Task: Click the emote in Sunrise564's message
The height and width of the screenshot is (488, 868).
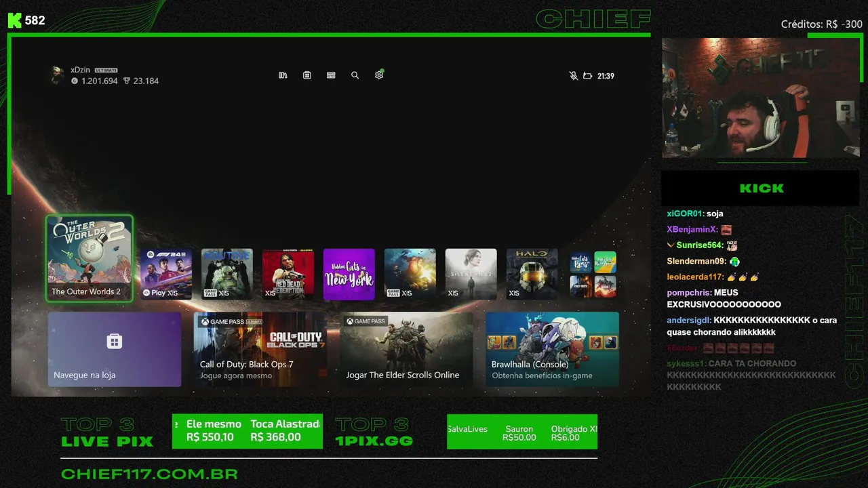Action: [732, 245]
